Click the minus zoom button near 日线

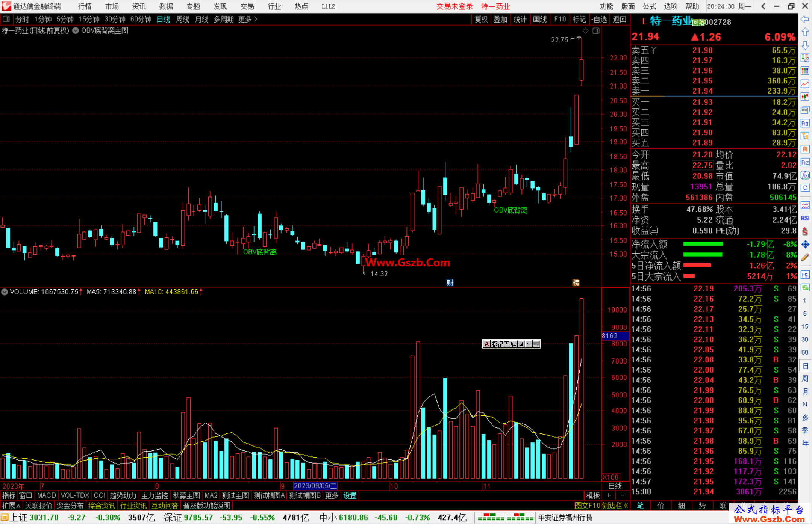622,495
